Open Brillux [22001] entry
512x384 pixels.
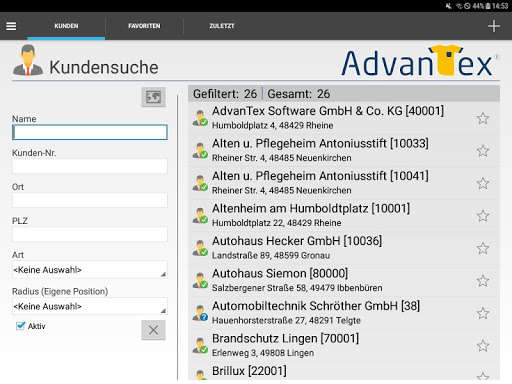[x=344, y=371]
